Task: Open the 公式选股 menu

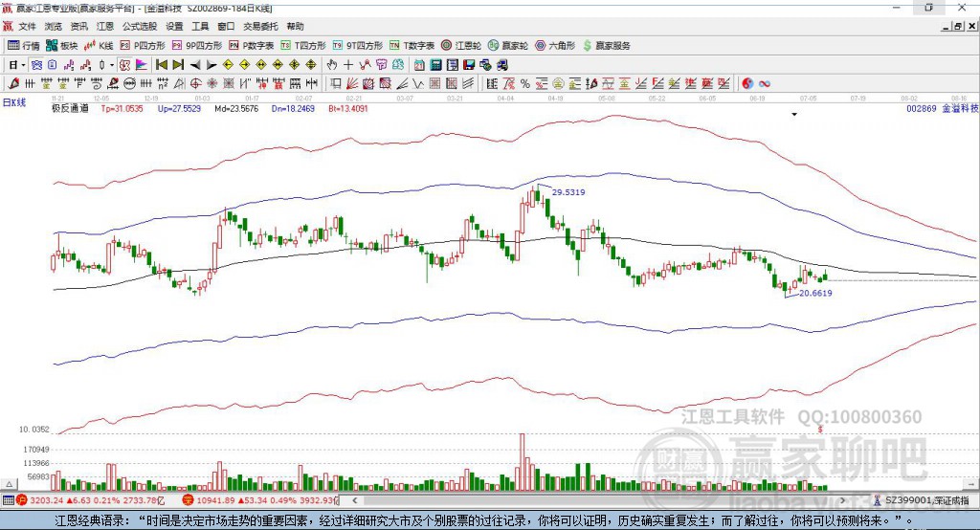Action: (x=140, y=26)
